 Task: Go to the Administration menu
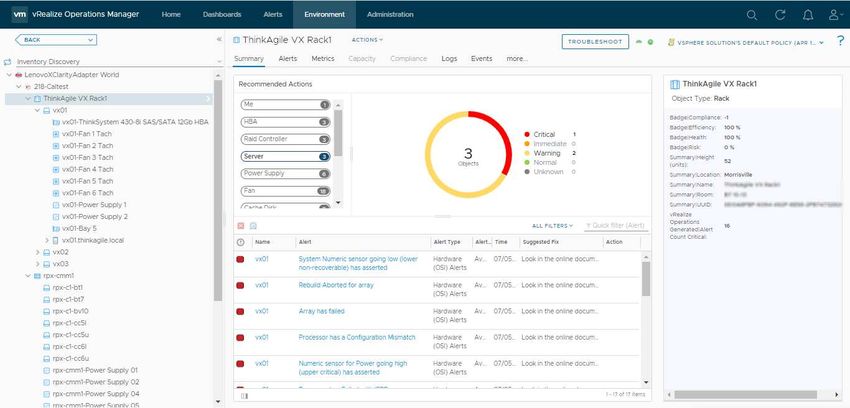pos(390,15)
